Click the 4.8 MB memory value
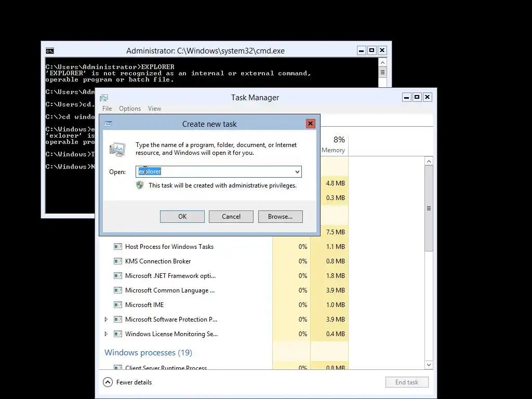This screenshot has height=399, width=532. pos(335,183)
